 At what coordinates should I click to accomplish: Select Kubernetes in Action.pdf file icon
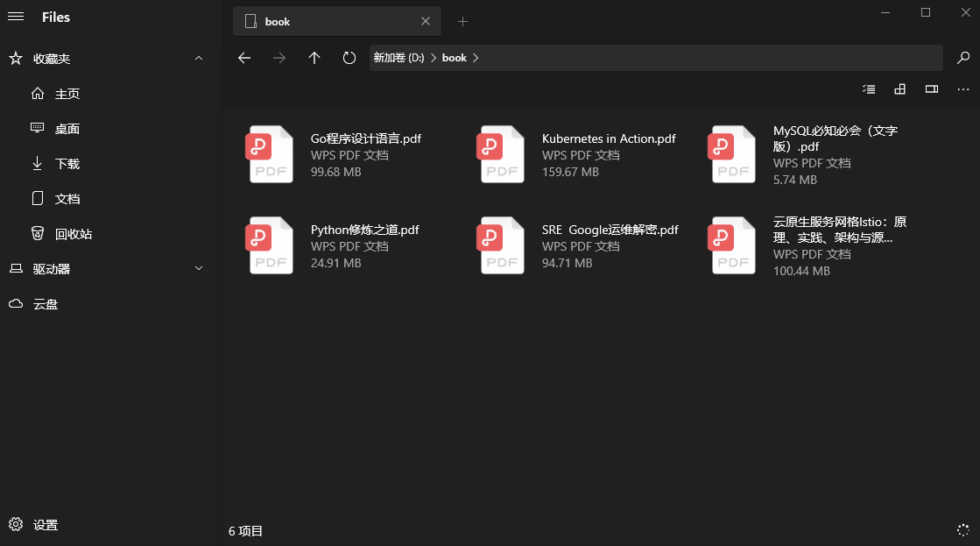coord(501,154)
